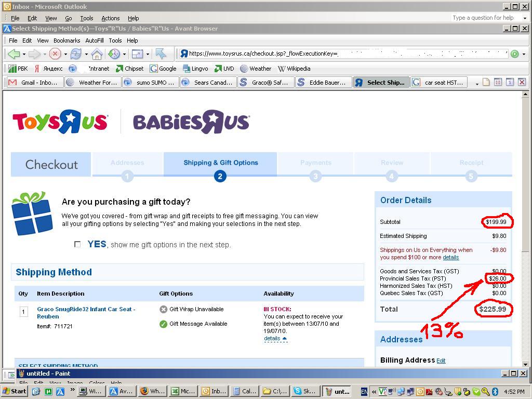Close the current browser tab with red X
This screenshot has width=532, height=399.
pos(522,82)
